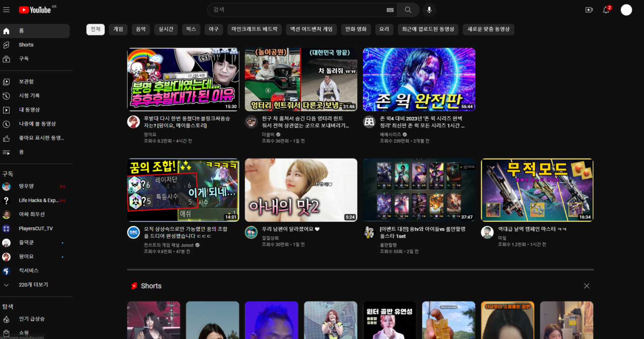Click the search input field
Viewport: 644px width, 339px height.
pos(298,10)
